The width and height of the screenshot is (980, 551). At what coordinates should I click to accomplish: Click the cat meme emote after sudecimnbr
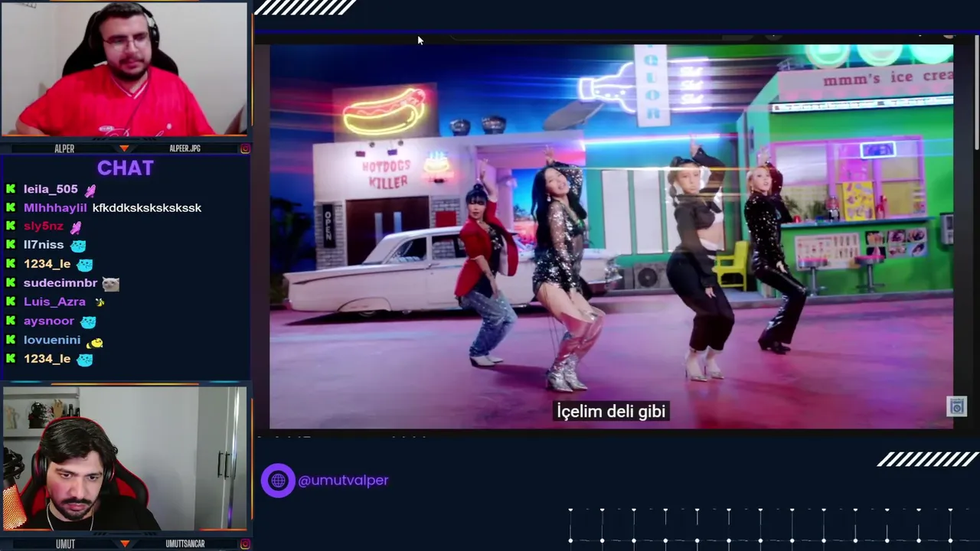click(x=110, y=283)
